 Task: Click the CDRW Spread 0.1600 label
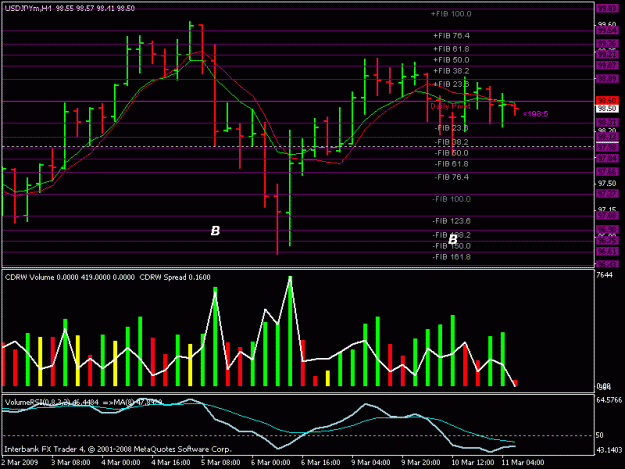point(175,277)
